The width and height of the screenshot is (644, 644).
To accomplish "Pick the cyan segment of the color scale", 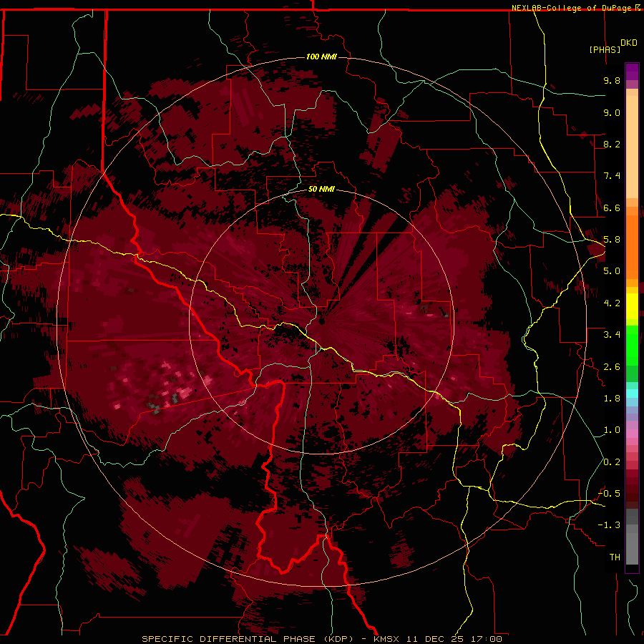I will pyautogui.click(x=632, y=394).
